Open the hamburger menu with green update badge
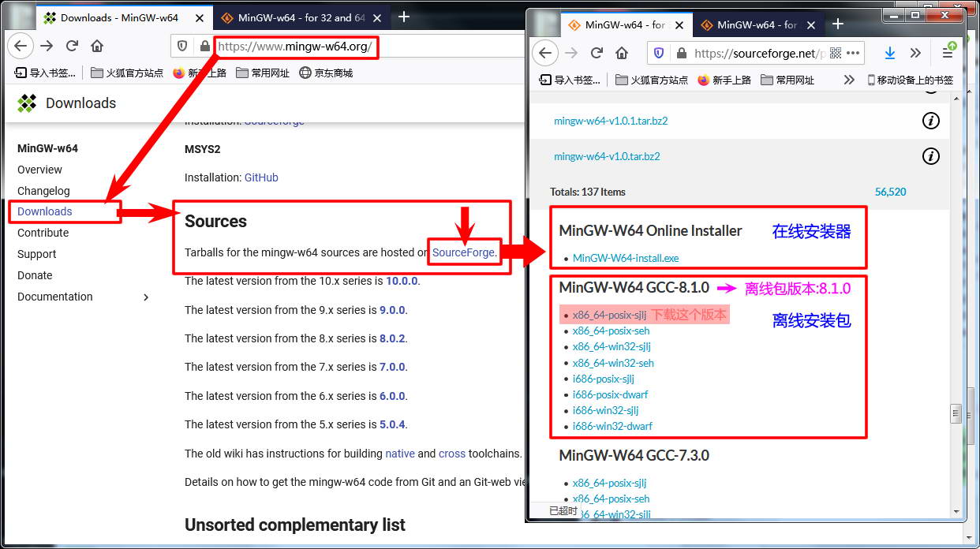This screenshot has height=549, width=980. click(x=948, y=52)
